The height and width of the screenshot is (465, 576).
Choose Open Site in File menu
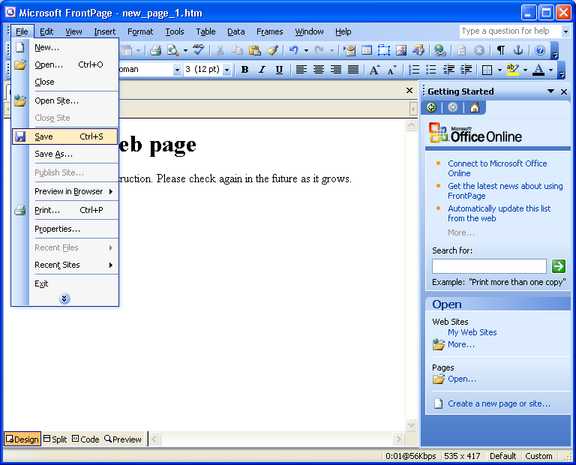[x=65, y=101]
